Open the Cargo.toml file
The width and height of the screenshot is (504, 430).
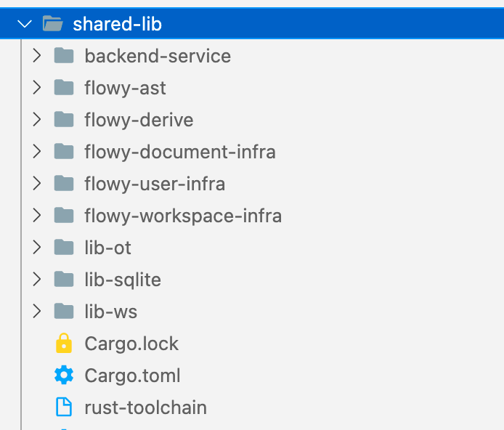point(132,376)
